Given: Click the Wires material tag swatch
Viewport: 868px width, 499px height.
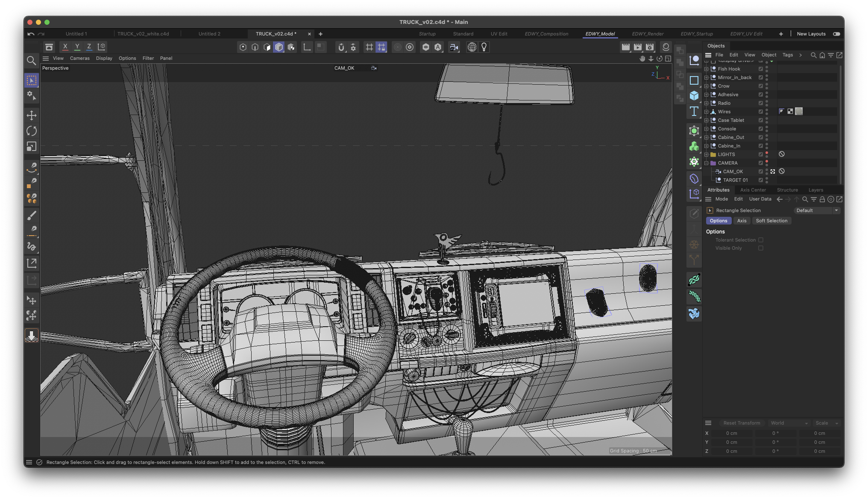Looking at the screenshot, I should click(x=799, y=111).
